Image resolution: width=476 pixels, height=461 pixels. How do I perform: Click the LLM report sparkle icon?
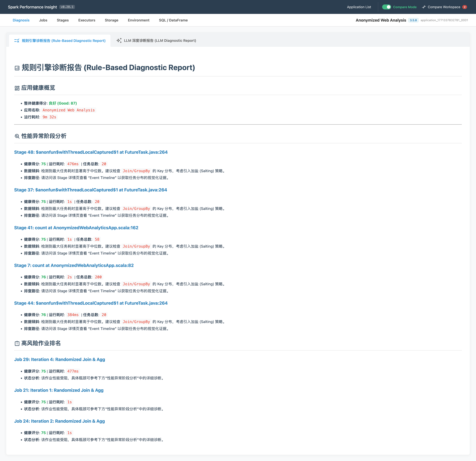point(119,41)
